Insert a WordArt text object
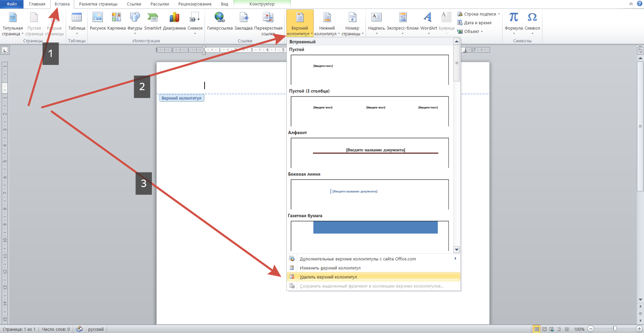644x333 pixels. [x=428, y=17]
